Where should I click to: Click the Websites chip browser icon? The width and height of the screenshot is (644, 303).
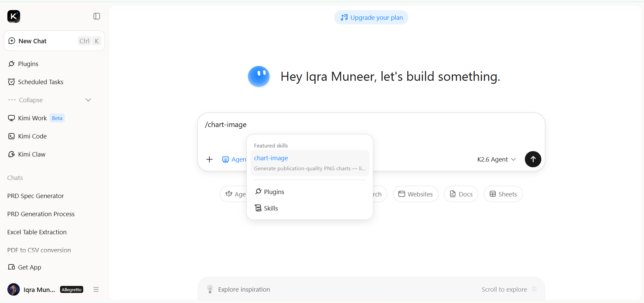point(401,194)
